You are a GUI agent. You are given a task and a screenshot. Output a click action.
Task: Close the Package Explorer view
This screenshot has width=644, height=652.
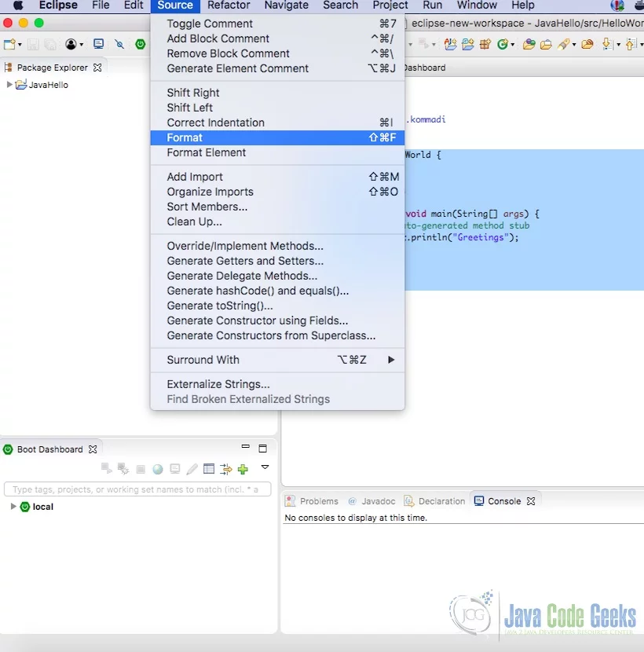click(97, 68)
